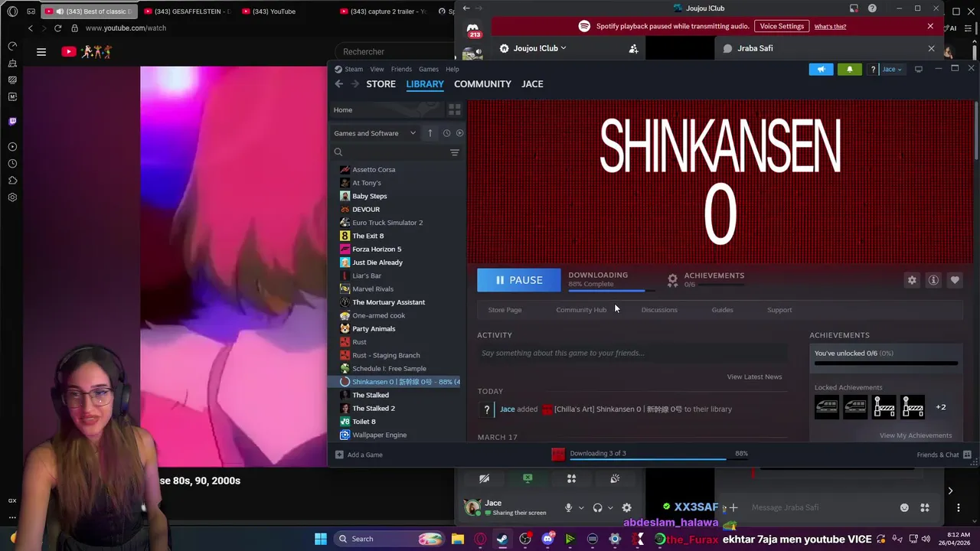This screenshot has height=551, width=980.
Task: Open the Guides link
Action: [x=722, y=310]
